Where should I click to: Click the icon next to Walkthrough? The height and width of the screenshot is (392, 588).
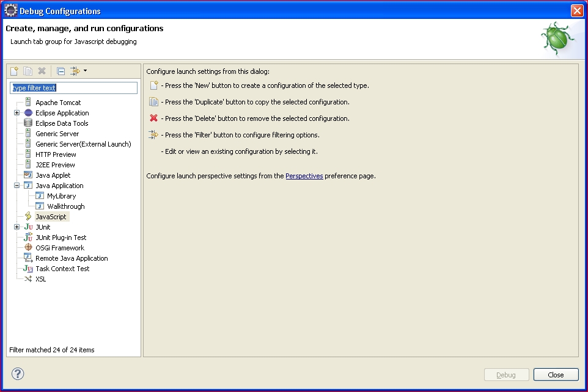[40, 206]
